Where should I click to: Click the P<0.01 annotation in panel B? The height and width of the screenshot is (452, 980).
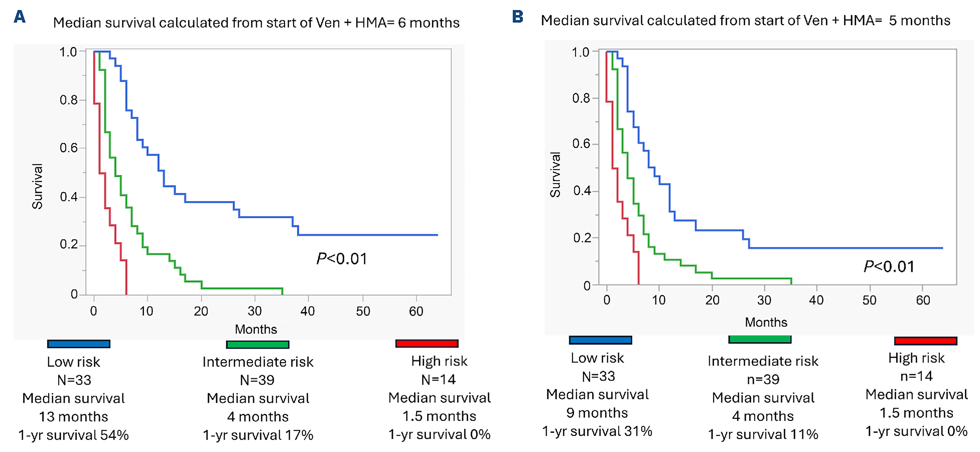889,267
